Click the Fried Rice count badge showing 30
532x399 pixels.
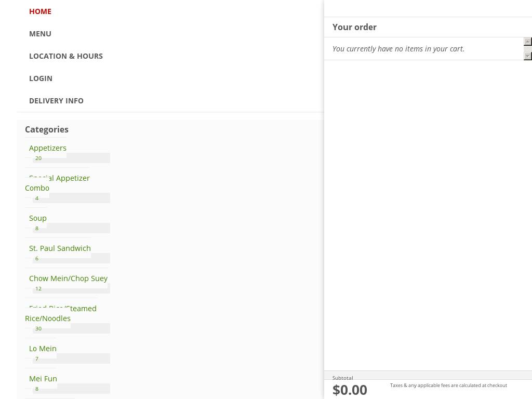click(x=38, y=328)
